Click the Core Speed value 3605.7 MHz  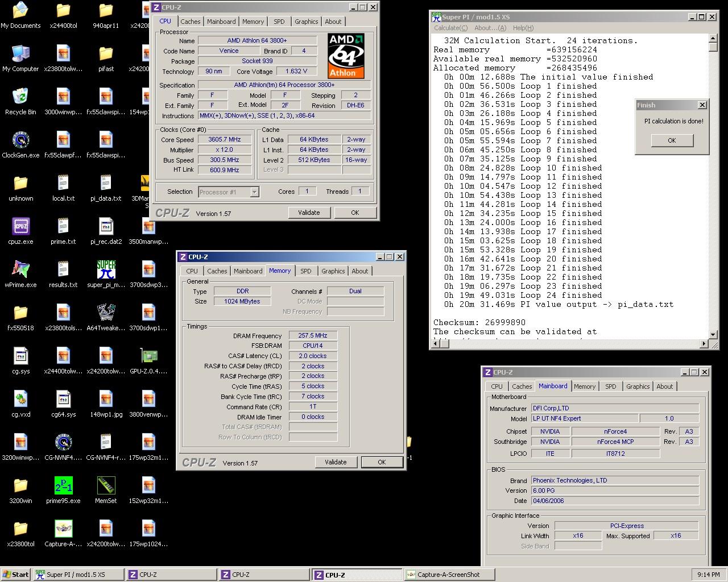point(225,139)
